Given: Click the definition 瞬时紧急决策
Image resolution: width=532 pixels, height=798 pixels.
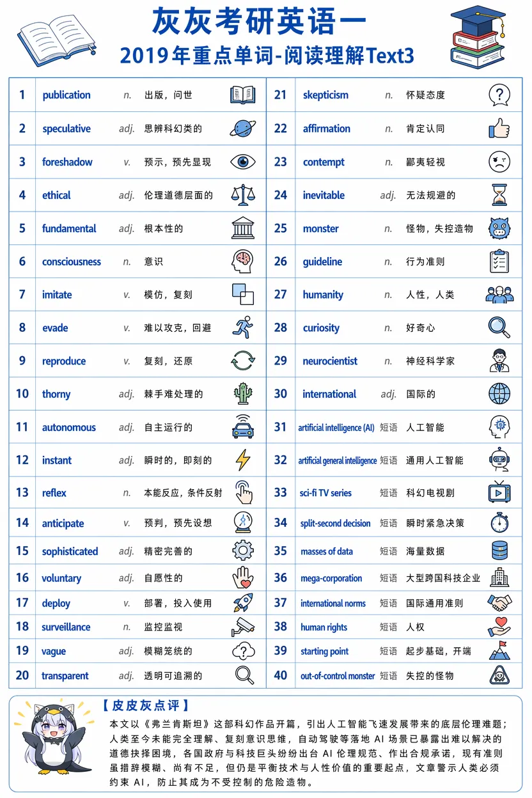Looking at the screenshot, I should click(x=435, y=522).
